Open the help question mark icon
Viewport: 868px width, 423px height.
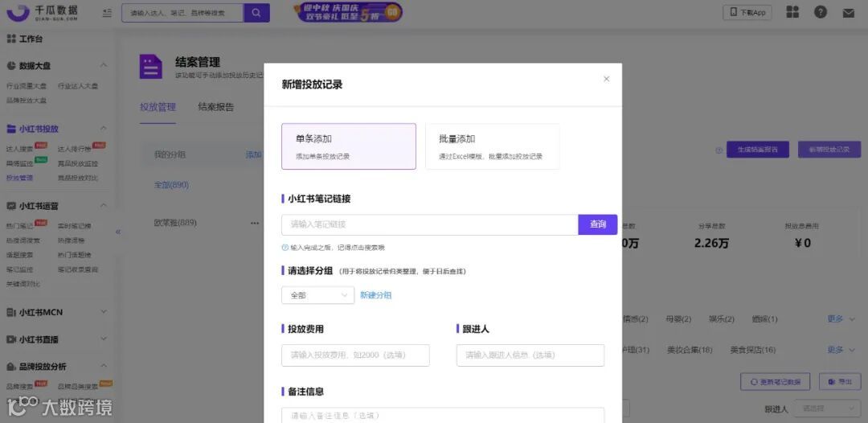[x=821, y=12]
